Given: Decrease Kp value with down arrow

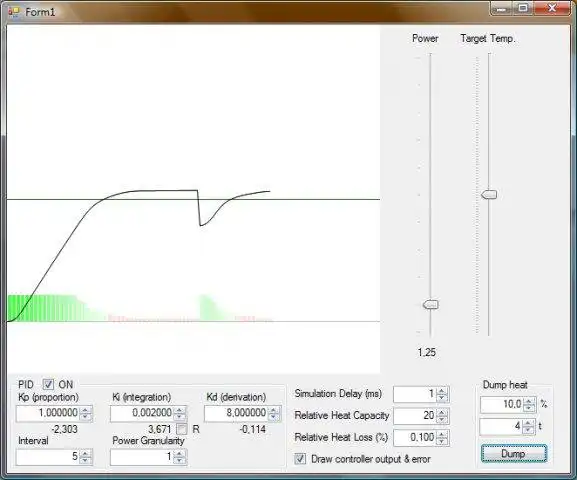Looking at the screenshot, I should 85,417.
